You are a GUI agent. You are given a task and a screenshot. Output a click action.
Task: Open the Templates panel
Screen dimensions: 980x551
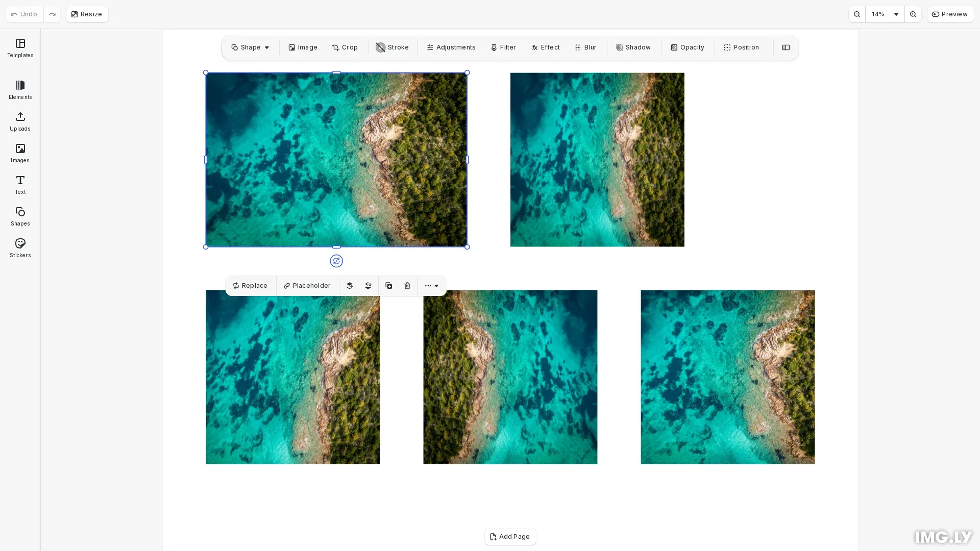[x=20, y=48]
